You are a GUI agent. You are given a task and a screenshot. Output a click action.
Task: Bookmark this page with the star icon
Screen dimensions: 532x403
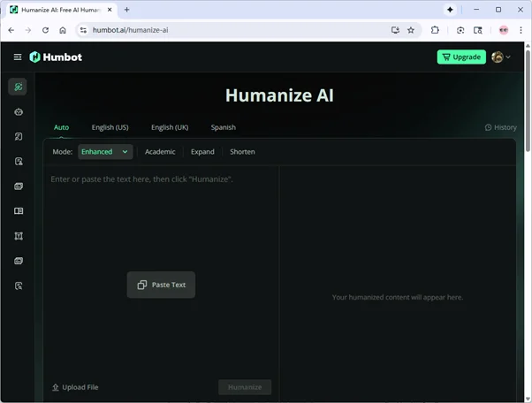411,29
